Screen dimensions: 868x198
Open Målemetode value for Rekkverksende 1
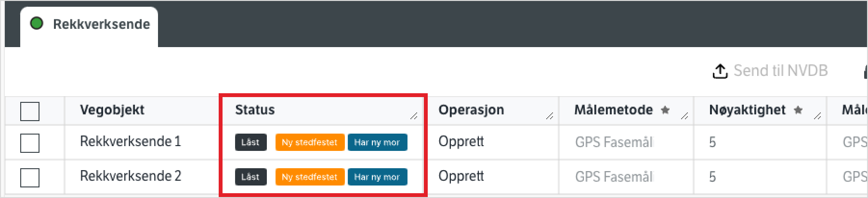(x=614, y=142)
